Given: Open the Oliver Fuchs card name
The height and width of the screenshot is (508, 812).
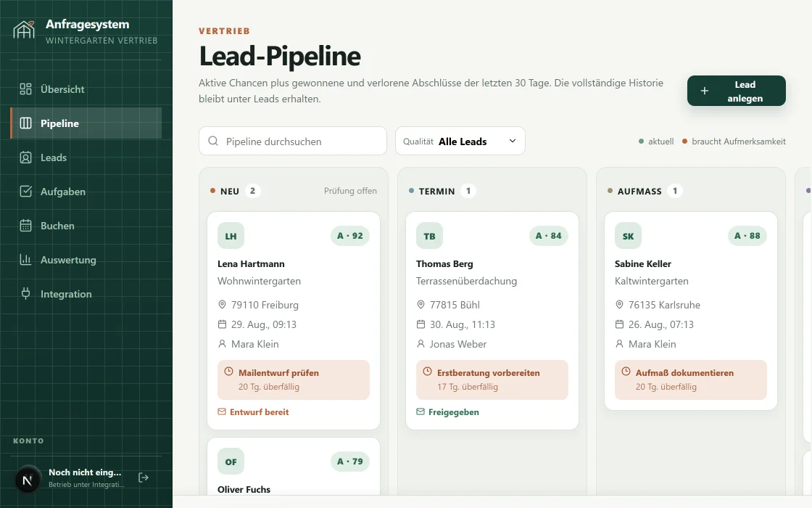Looking at the screenshot, I should [x=244, y=489].
